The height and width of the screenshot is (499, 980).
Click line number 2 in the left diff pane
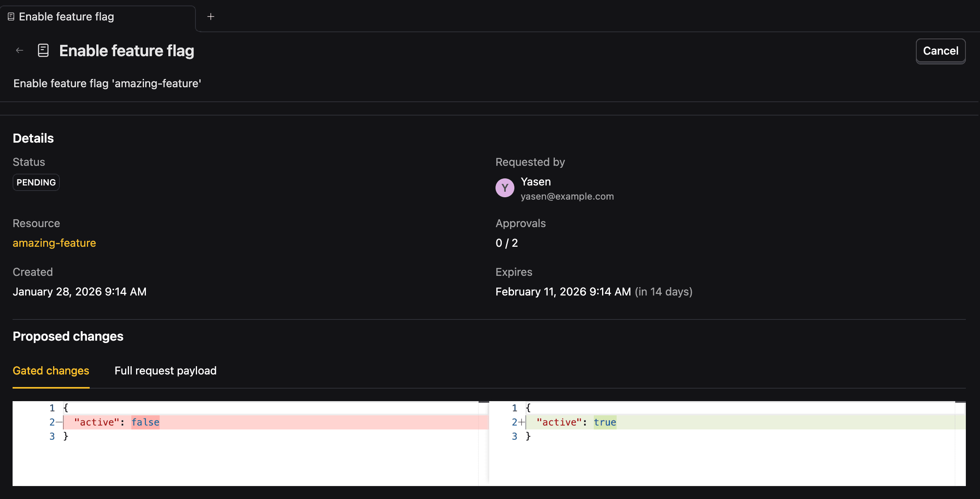pos(52,422)
